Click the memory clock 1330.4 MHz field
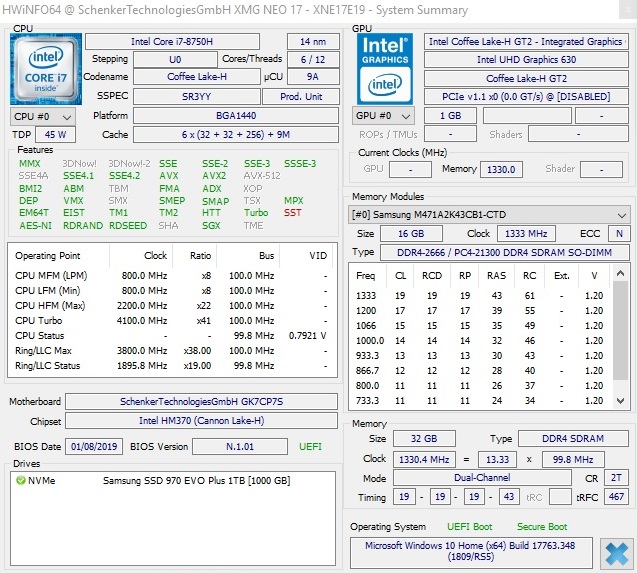 [424, 460]
